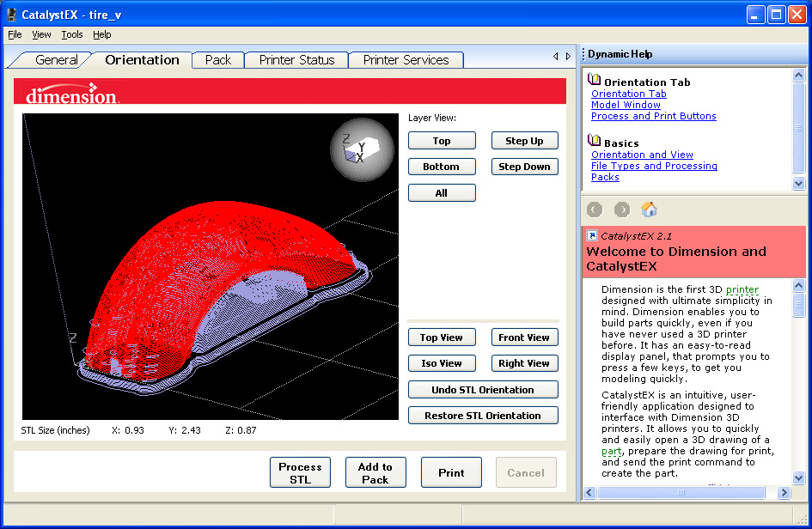Show All layers
The image size is (812, 529).
pyautogui.click(x=442, y=193)
